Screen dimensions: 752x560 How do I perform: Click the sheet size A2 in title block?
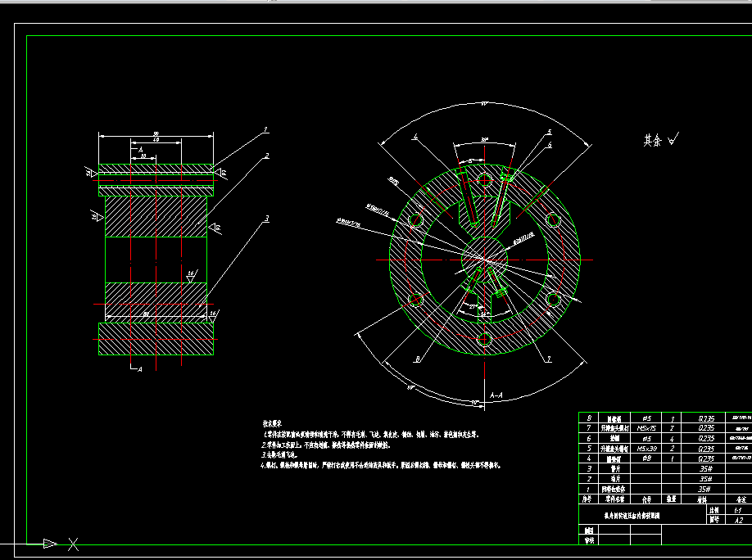739,520
